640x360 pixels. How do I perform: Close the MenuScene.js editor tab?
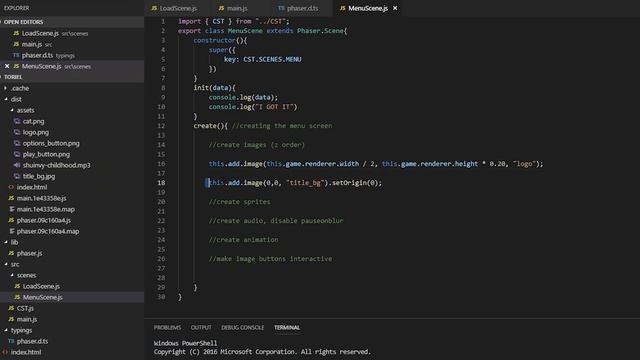pos(395,8)
